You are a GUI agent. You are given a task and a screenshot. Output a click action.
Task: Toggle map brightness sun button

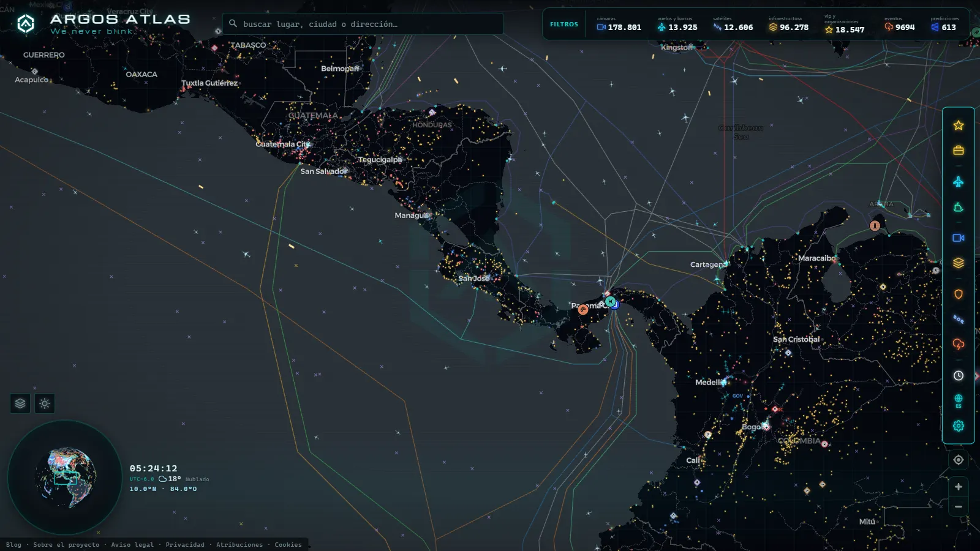coord(45,403)
